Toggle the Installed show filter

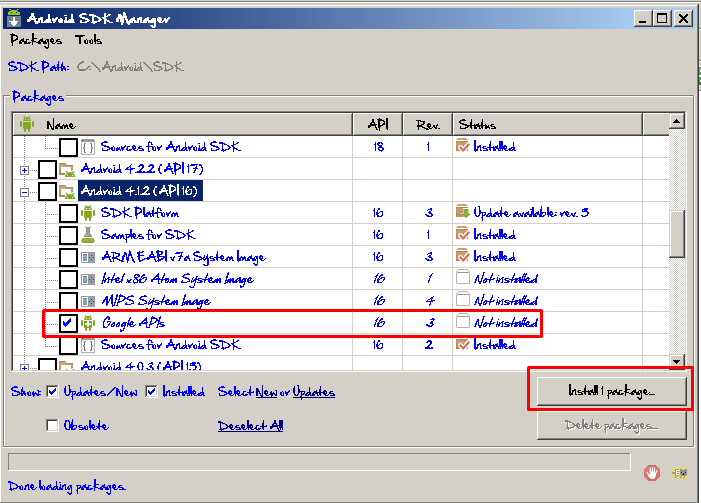152,392
